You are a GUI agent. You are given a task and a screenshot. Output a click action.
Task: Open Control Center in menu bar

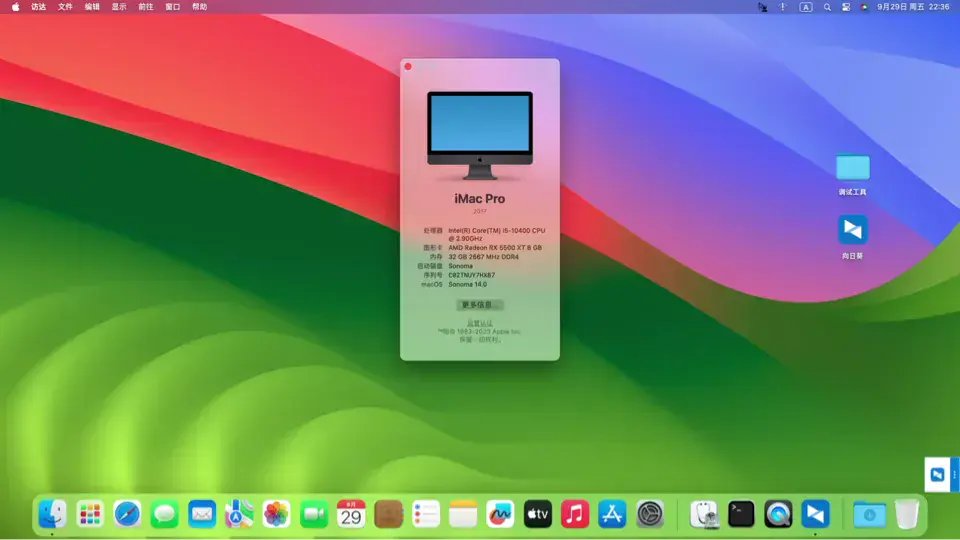[x=846, y=7]
